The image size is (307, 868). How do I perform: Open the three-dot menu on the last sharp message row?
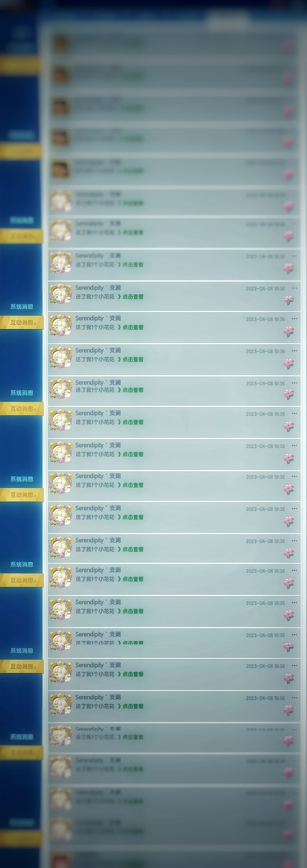click(x=294, y=698)
